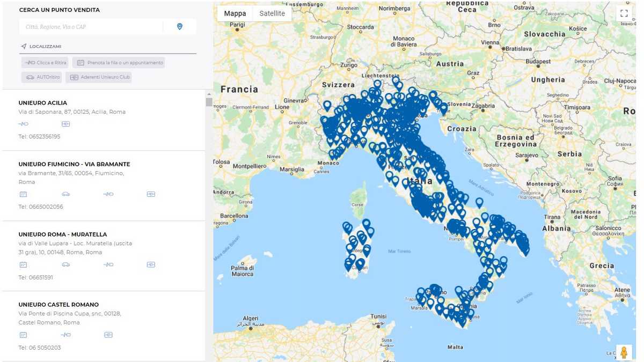
Task: Select the map pin near Trieste by Croazia
Action: pos(444,109)
